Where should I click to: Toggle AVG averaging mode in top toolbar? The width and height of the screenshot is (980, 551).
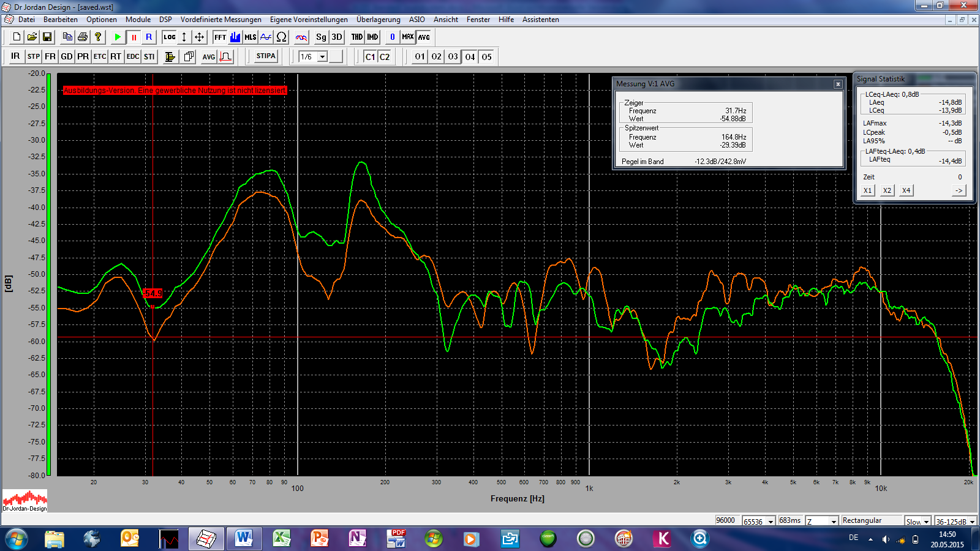coord(424,37)
